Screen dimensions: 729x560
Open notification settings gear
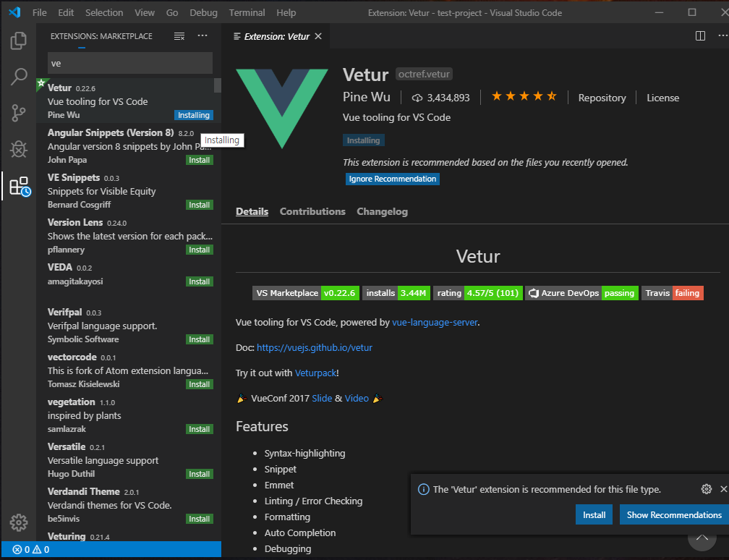click(706, 489)
